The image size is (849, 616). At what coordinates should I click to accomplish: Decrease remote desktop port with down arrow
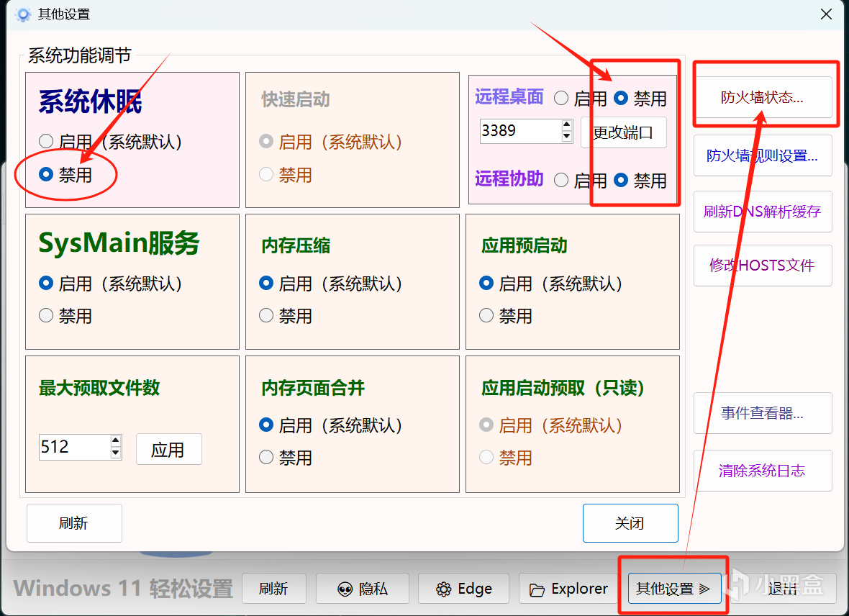click(567, 137)
